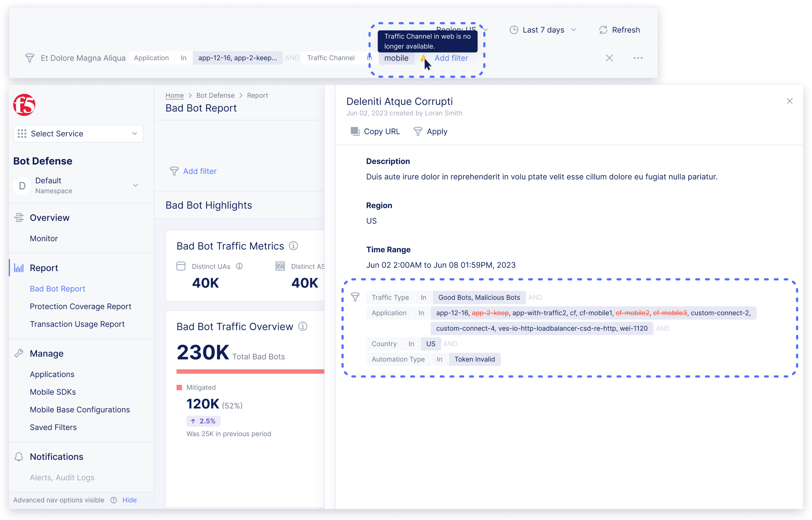Click the Distinct ASN icon

click(x=280, y=266)
